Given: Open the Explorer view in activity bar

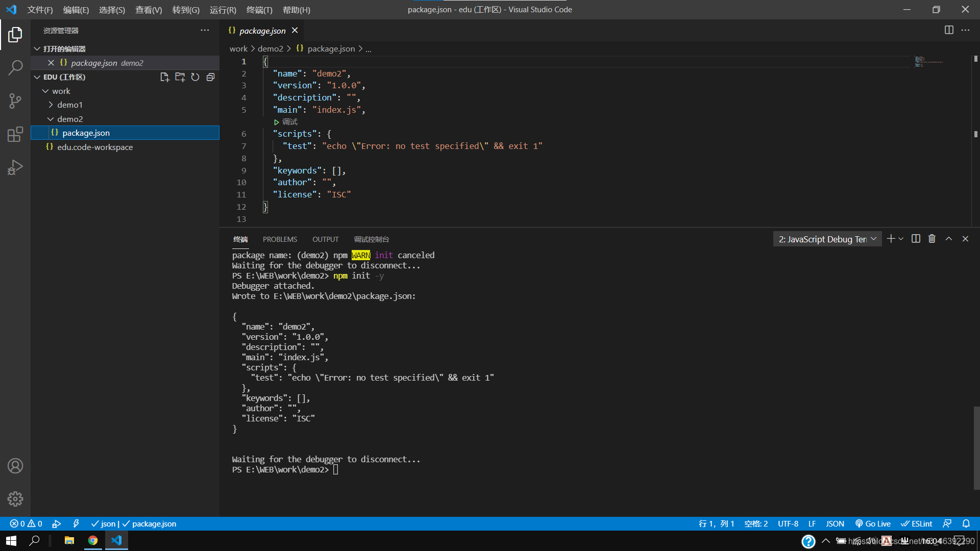Looking at the screenshot, I should click(15, 35).
